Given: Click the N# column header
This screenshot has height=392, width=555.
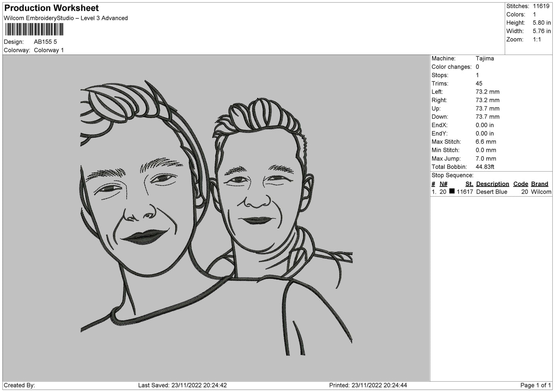Looking at the screenshot, I should click(x=444, y=184).
